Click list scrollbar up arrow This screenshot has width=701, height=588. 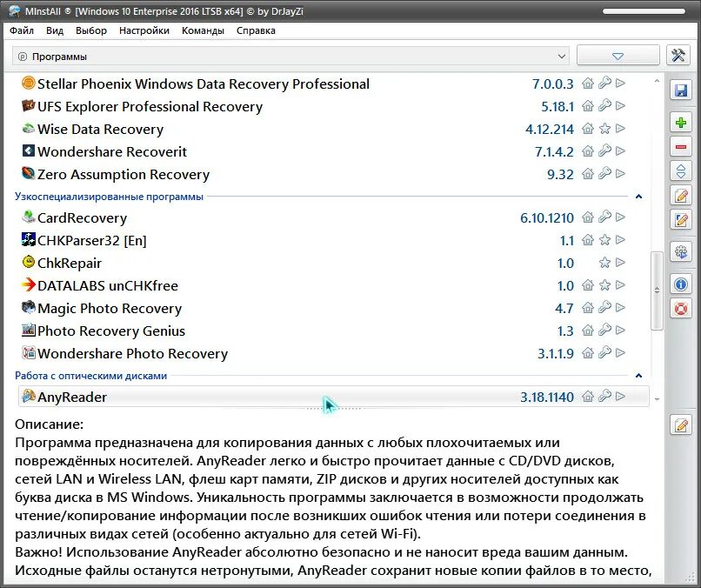coord(657,81)
